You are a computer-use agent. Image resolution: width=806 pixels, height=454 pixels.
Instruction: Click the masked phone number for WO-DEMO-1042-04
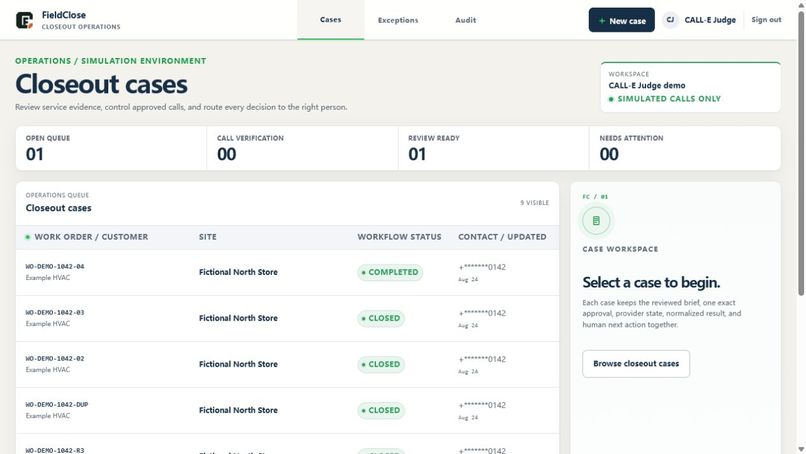[x=482, y=267]
